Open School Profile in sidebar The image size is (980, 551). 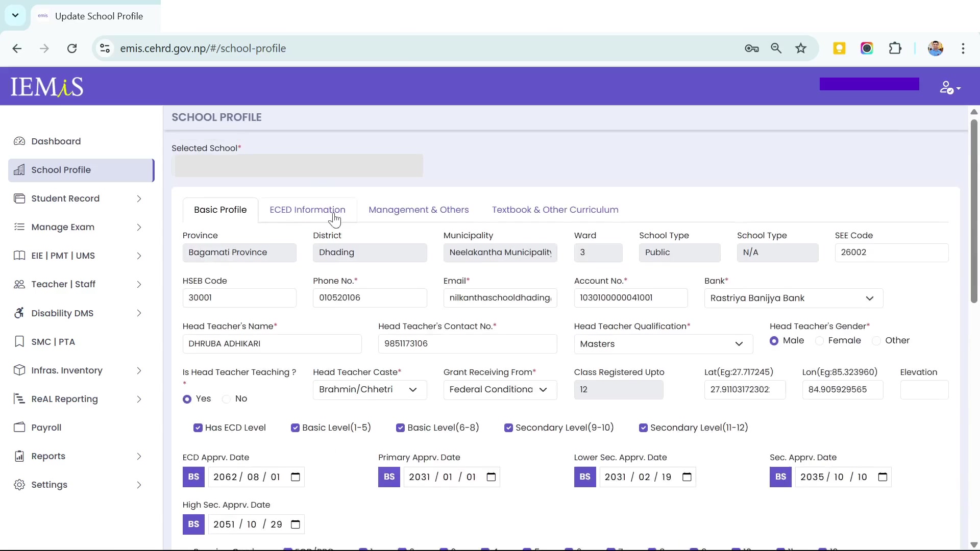pyautogui.click(x=81, y=170)
